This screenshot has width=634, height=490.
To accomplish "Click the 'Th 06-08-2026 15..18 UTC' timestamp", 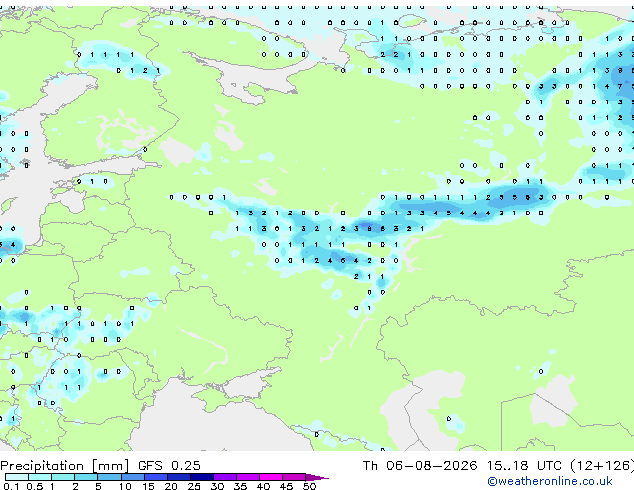I will [462, 466].
